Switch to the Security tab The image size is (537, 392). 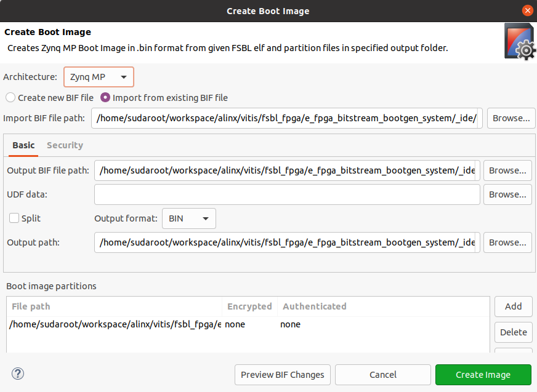(x=65, y=145)
